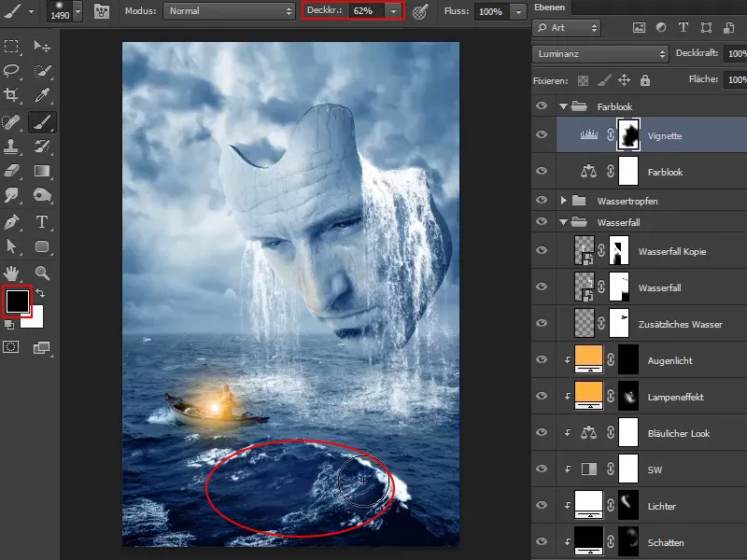Screen dimensions: 747x560
Task: Select the Eraser tool
Action: (11, 171)
